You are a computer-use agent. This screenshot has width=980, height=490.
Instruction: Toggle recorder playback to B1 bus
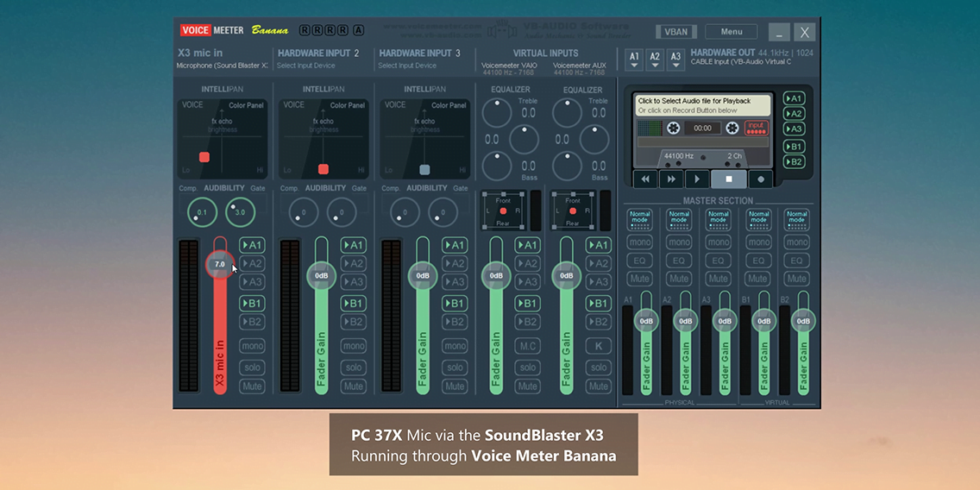point(794,147)
